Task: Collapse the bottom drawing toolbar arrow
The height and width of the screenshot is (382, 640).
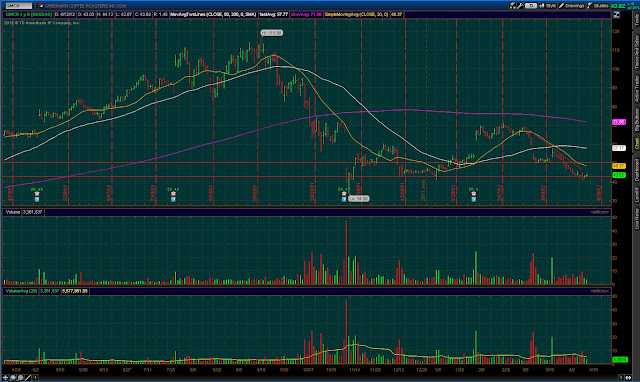Action: 36,378
